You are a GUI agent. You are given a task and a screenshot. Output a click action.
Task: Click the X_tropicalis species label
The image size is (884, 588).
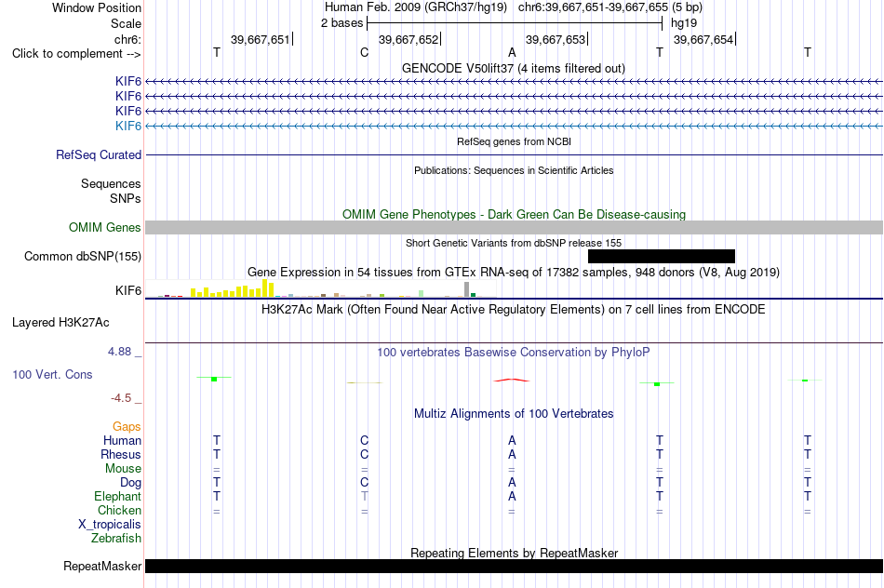click(110, 525)
